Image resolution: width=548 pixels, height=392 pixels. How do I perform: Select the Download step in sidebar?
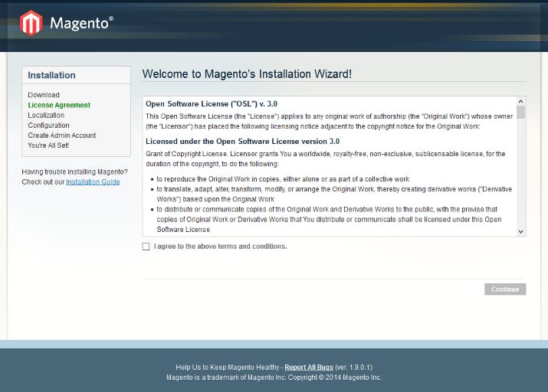[44, 95]
